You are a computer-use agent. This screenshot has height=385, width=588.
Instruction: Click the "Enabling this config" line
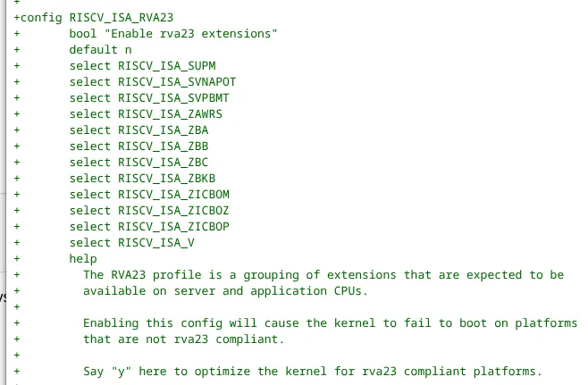[x=330, y=322]
